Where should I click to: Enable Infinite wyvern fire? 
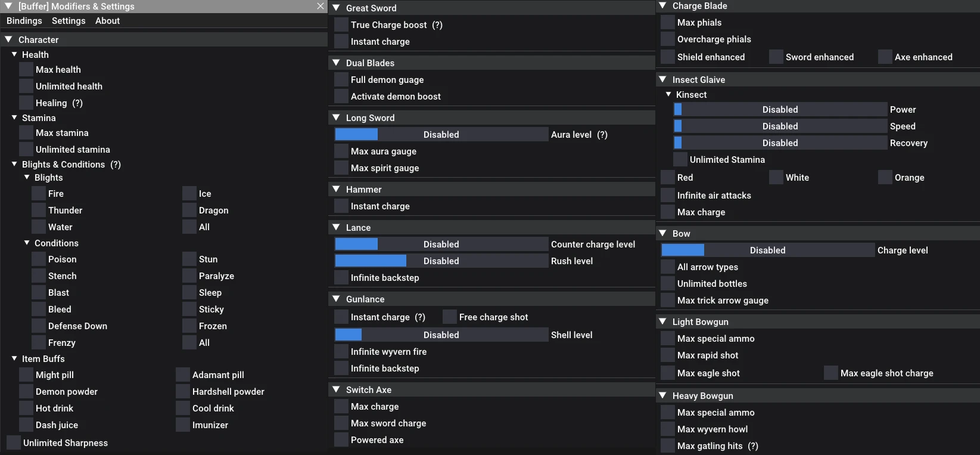[341, 351]
